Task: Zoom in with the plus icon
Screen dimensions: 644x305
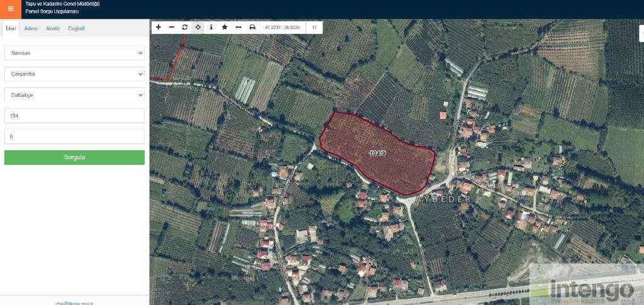Action: [158, 27]
